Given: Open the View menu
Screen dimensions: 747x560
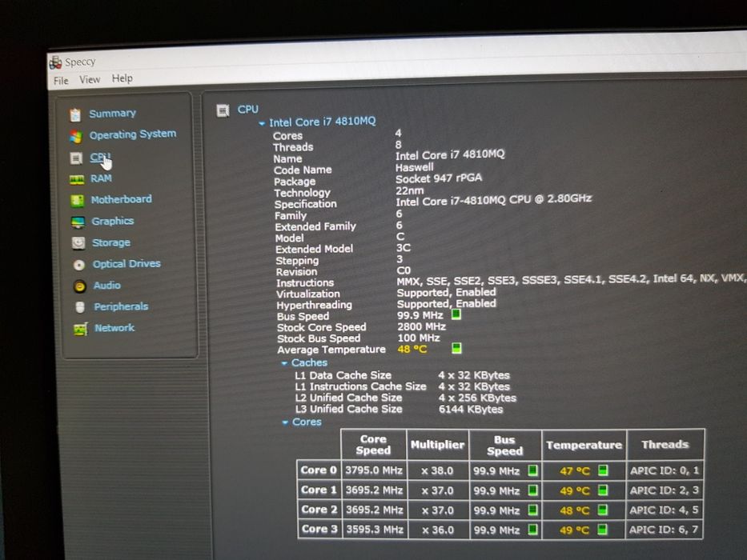Looking at the screenshot, I should point(90,79).
